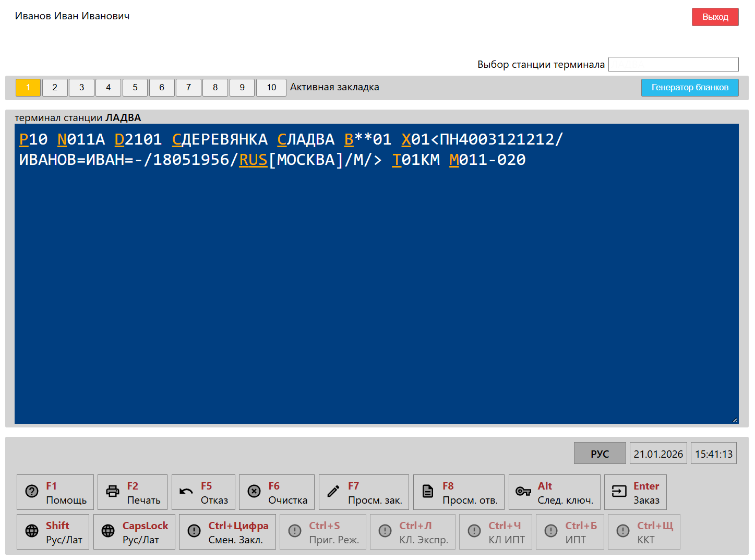The image size is (755, 560).
Task: Click the red Выход button
Action: [x=715, y=17]
